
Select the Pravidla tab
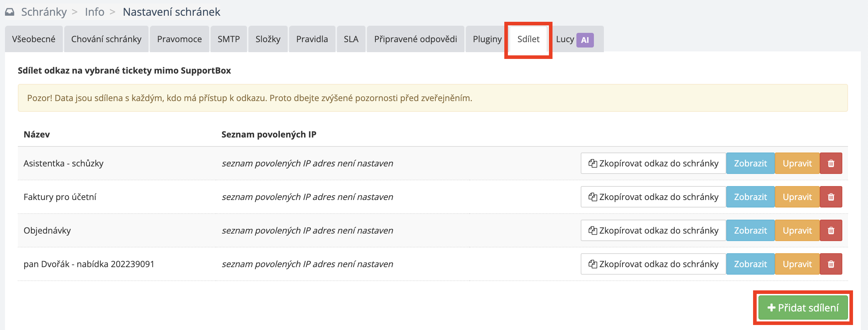pos(312,39)
